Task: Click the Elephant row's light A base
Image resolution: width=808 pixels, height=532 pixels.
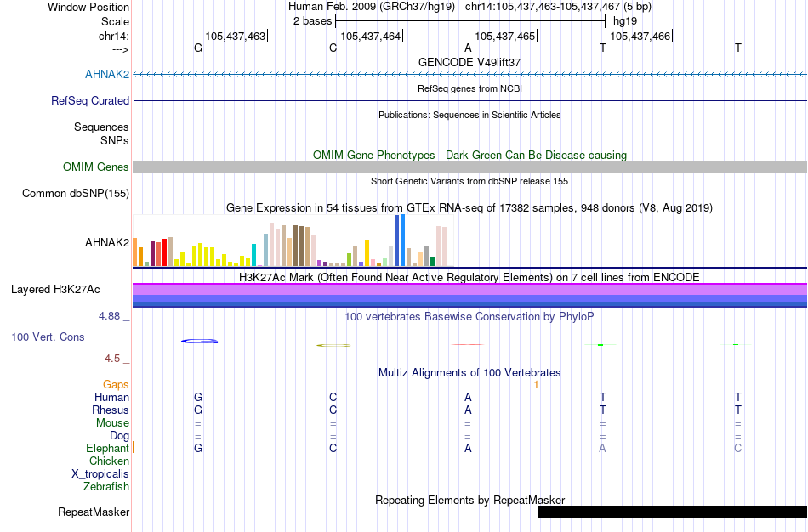Action: (602, 448)
